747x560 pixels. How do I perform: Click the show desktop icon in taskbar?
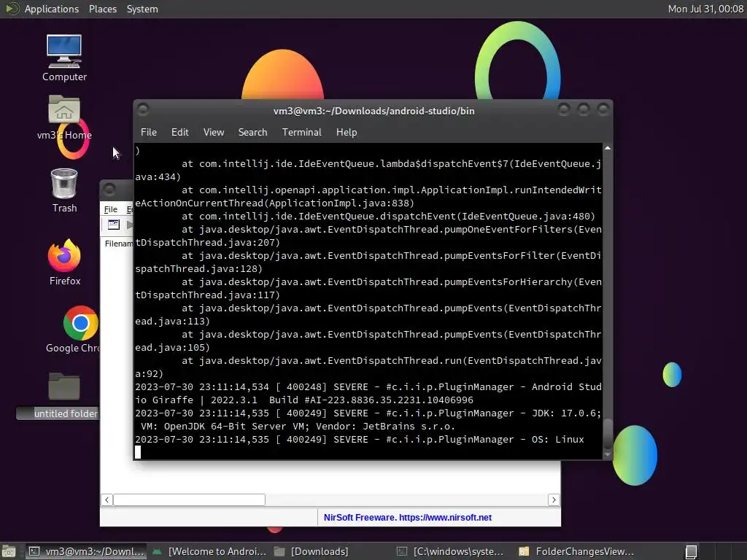[x=9, y=551]
